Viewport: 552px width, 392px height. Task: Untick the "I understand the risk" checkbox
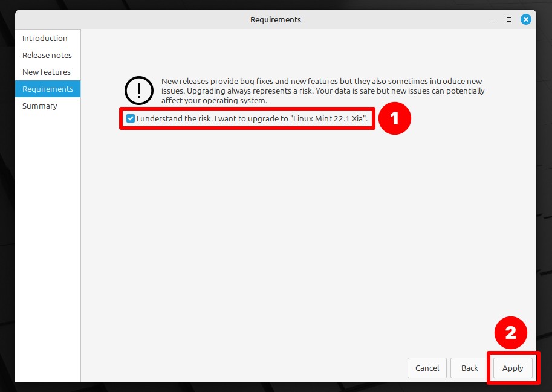click(x=131, y=118)
